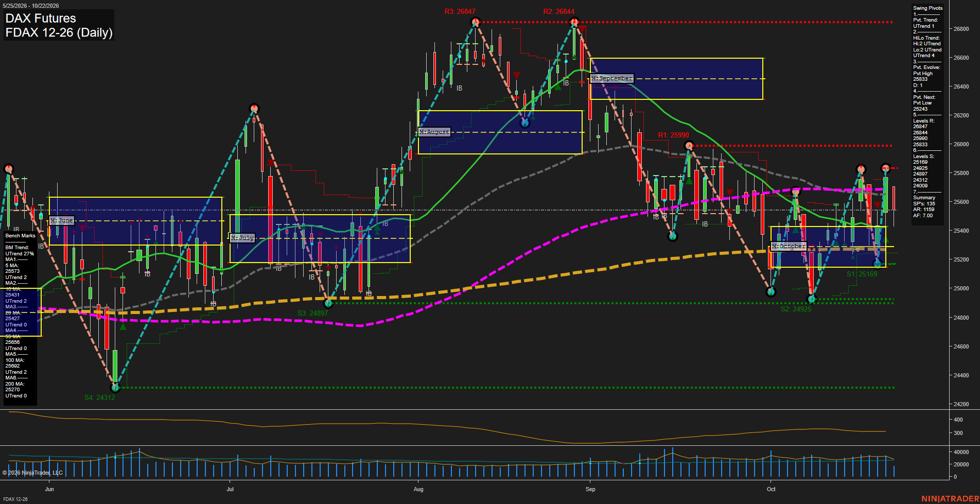Click the NinjaTrader, LLC copyright notice
Screen dimensions: 980x504
pos(32,473)
